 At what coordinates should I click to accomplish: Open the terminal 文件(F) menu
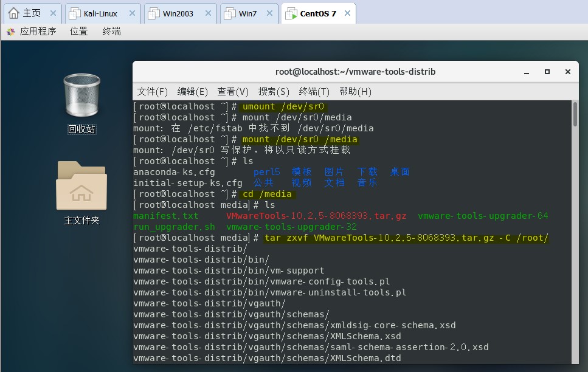point(152,92)
